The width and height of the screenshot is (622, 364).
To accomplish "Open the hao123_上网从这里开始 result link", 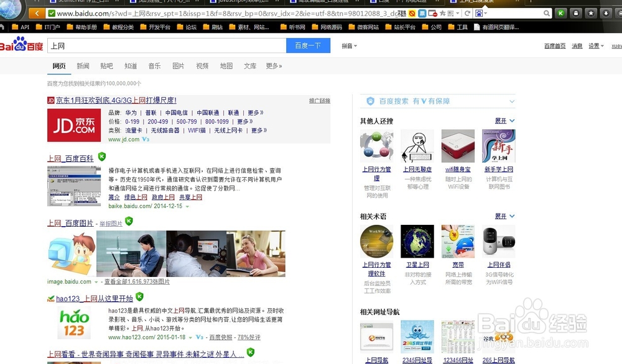I will point(95,299).
